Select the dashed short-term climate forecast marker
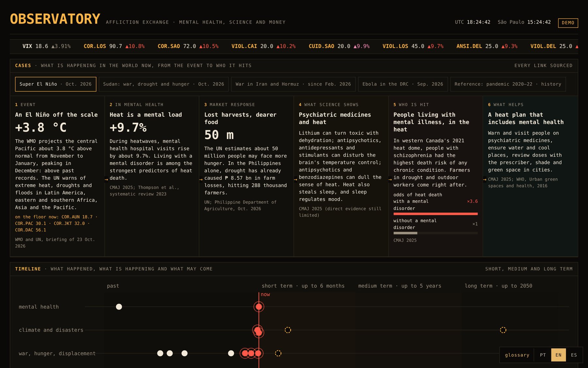Screen dimensions: 588x368 point(288,330)
